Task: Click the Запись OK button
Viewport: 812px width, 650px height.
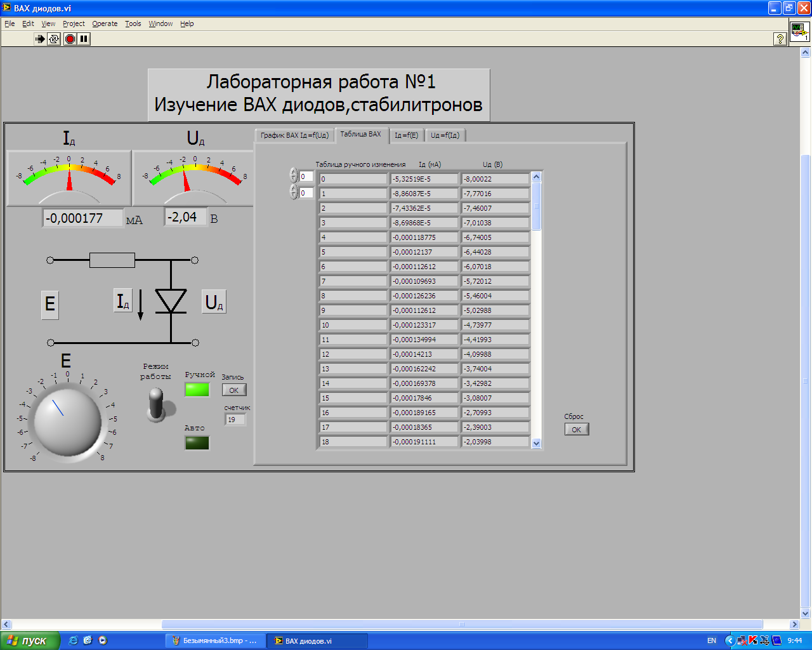Action: tap(234, 390)
